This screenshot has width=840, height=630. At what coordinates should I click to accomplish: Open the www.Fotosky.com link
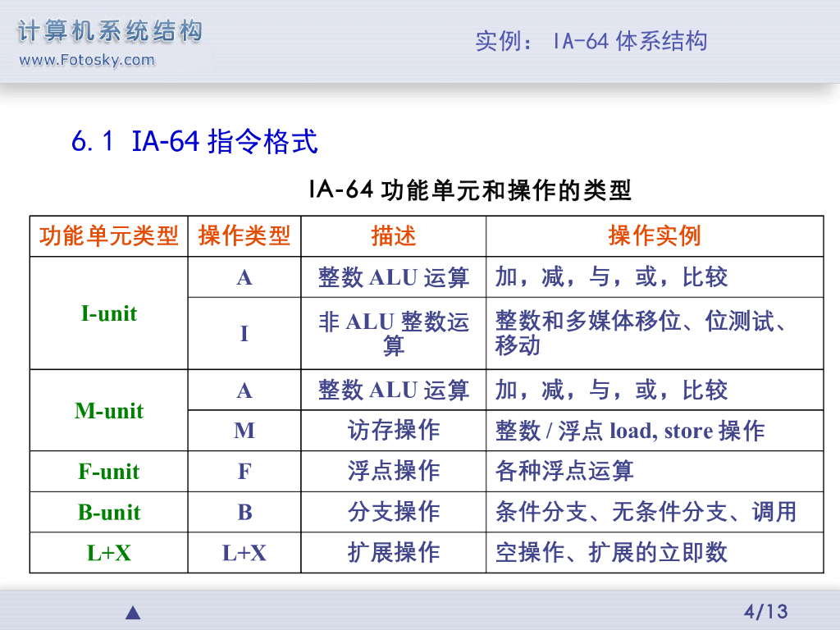pos(86,60)
